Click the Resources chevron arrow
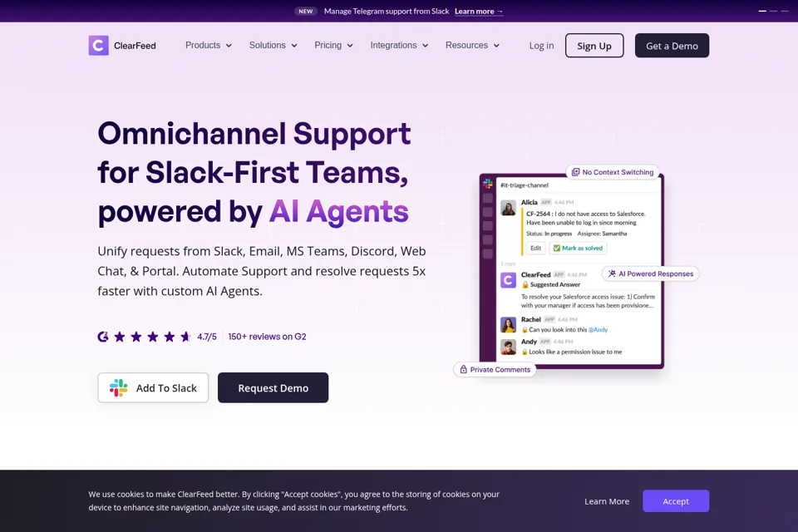This screenshot has width=798, height=532. click(x=496, y=46)
